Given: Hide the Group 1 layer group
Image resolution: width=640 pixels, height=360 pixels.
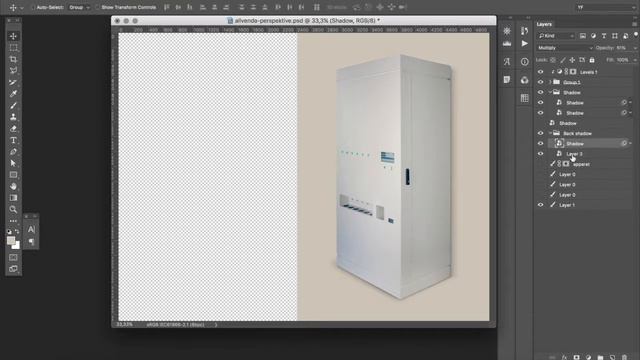Looking at the screenshot, I should coord(540,82).
